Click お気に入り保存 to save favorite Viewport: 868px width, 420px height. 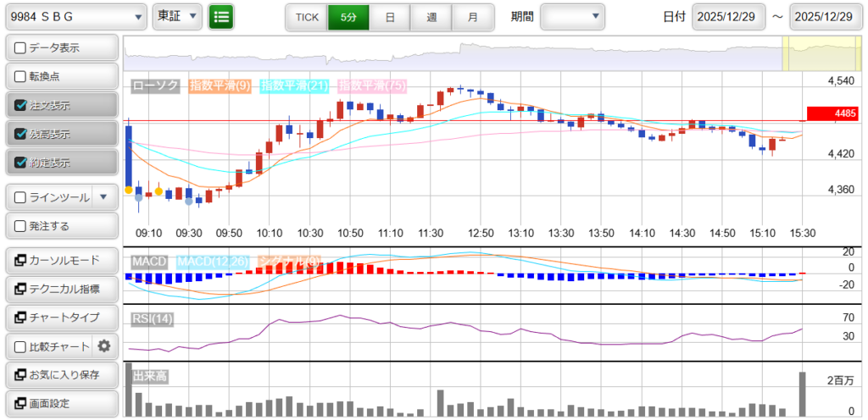point(62,374)
